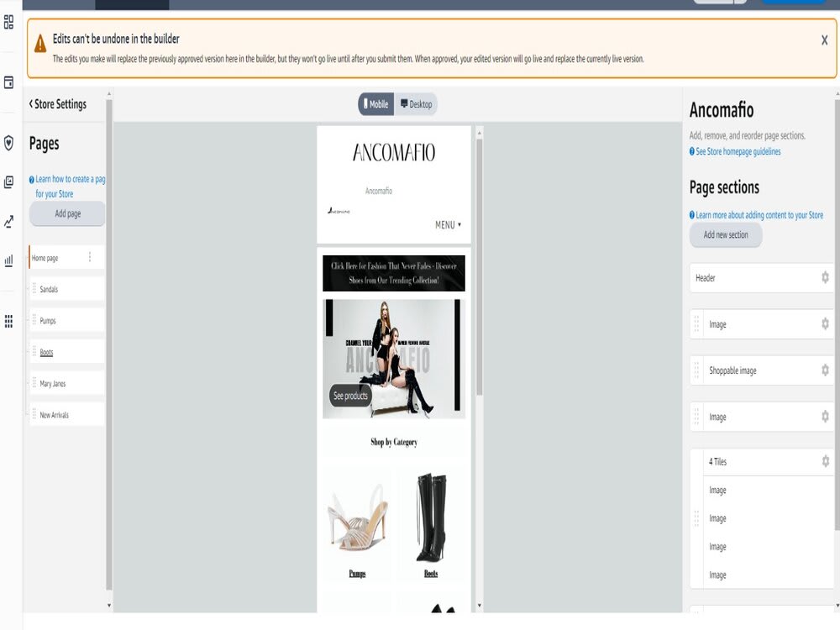Select the 4 Tiles section row
This screenshot has width=840, height=630.
point(769,461)
